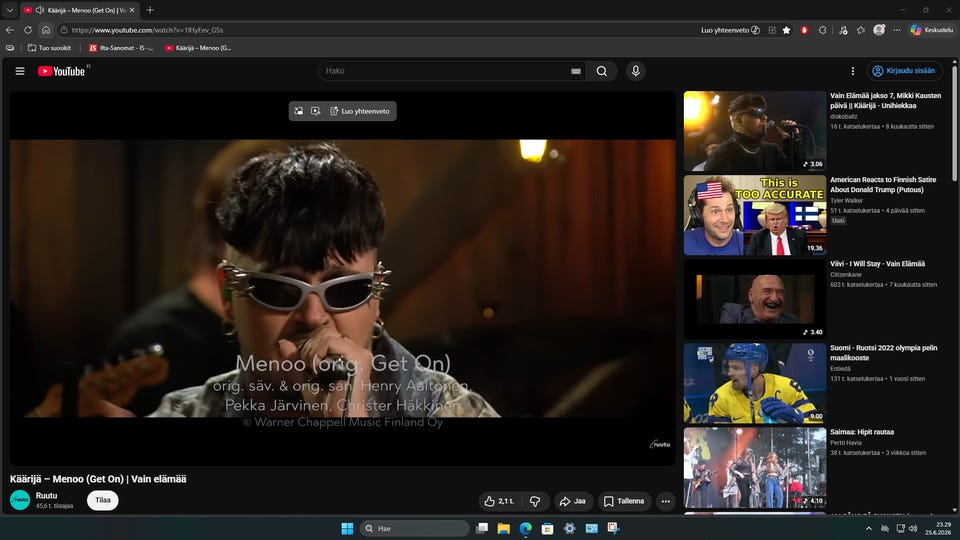960x540 pixels.
Task: View site info lock icon
Action: (x=64, y=29)
